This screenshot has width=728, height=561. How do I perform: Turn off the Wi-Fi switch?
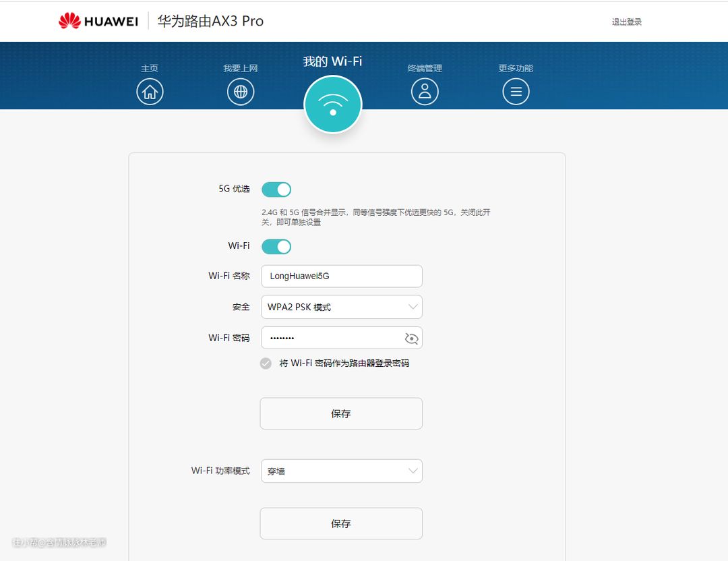click(x=276, y=247)
